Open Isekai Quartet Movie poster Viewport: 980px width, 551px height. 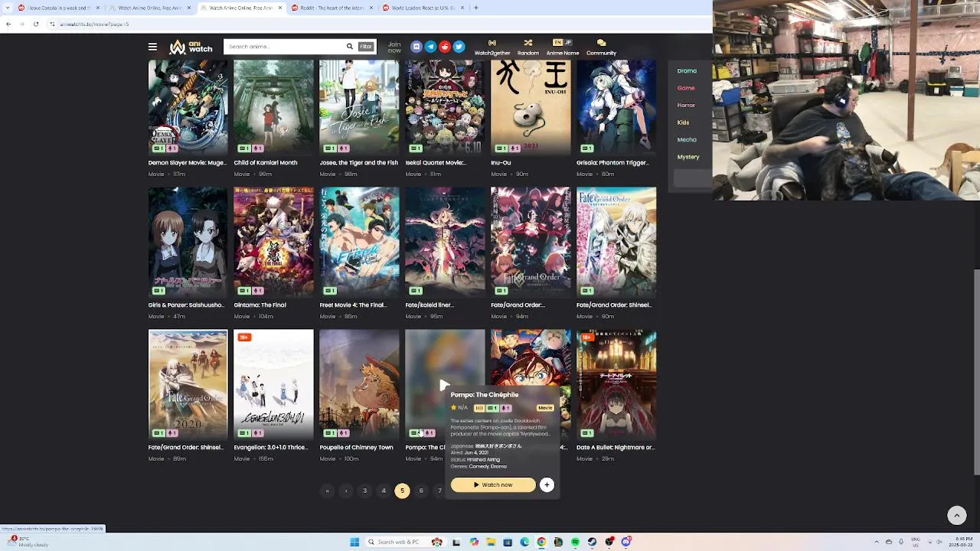tap(445, 107)
